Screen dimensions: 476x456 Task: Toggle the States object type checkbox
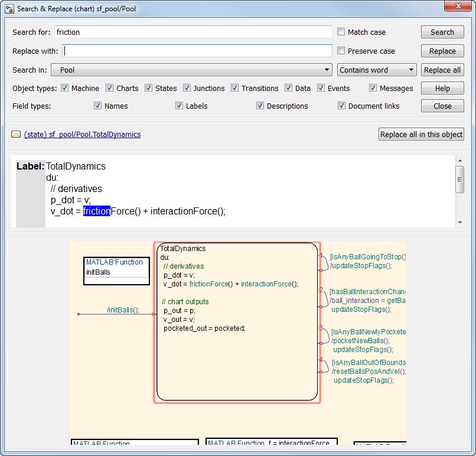148,88
